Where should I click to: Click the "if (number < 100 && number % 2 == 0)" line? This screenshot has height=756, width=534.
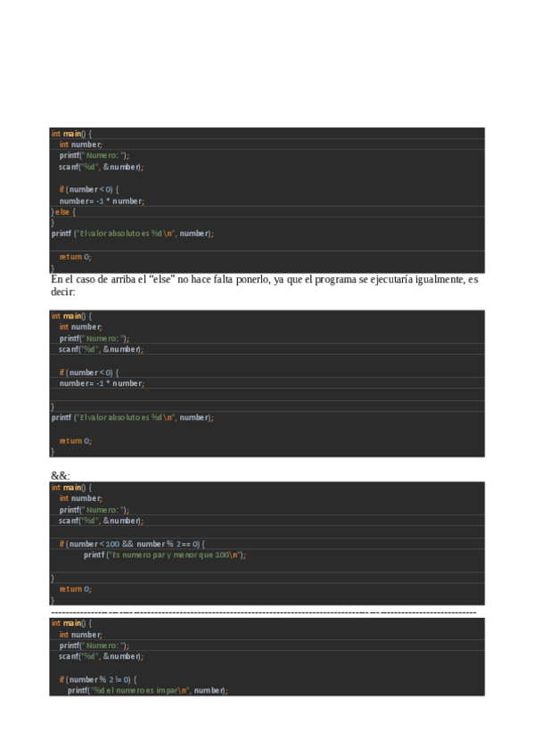tap(132, 544)
